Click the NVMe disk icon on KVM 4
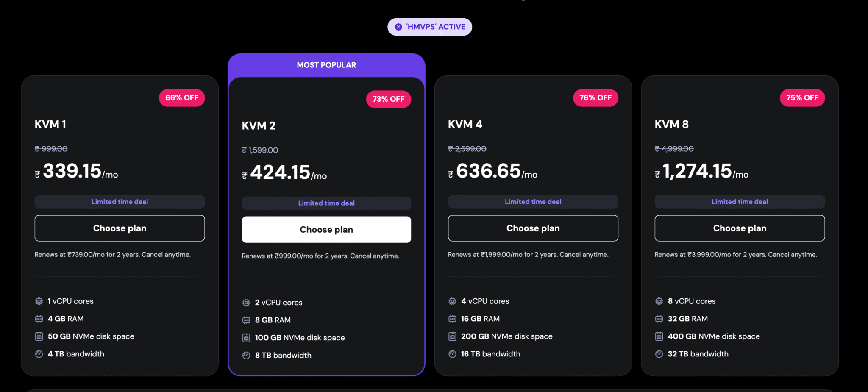 pos(452,336)
